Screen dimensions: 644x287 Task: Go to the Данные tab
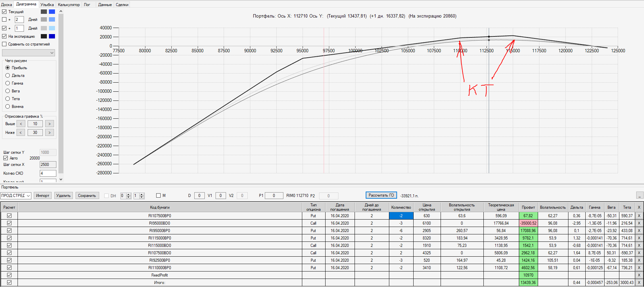[105, 5]
